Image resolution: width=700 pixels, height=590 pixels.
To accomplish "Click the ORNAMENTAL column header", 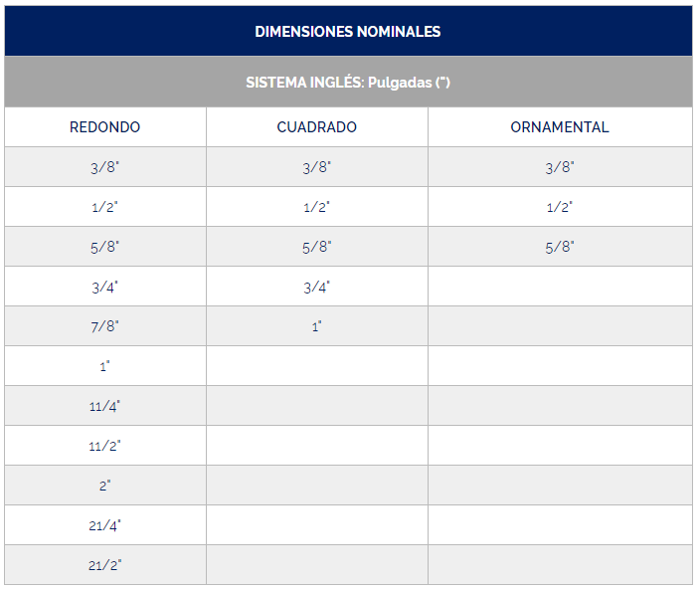I will click(x=560, y=127).
